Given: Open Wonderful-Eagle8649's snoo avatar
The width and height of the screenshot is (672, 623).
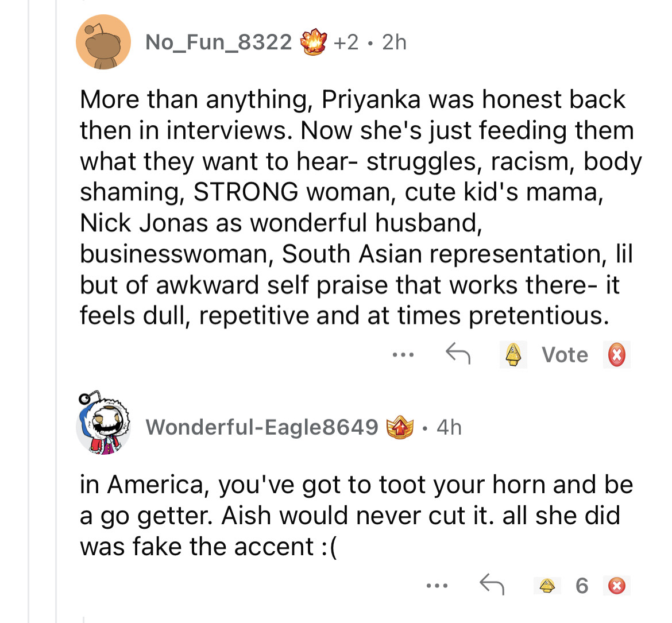Looking at the screenshot, I should pos(103,425).
